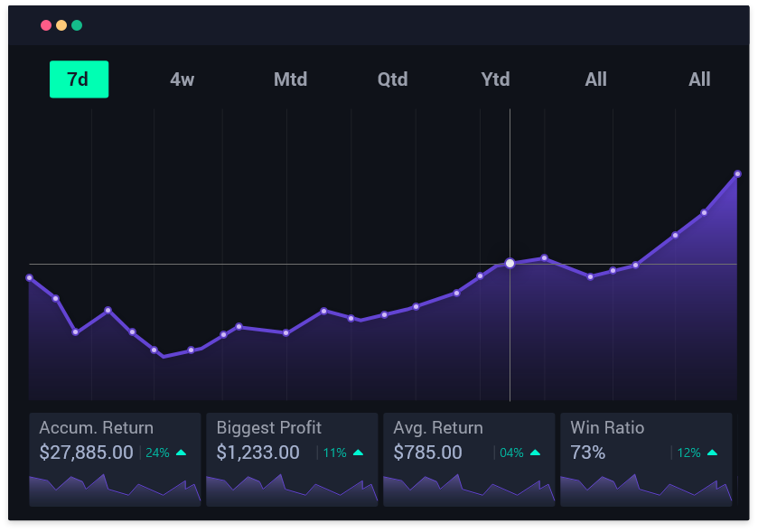Enable the All time range on the right

[698, 79]
